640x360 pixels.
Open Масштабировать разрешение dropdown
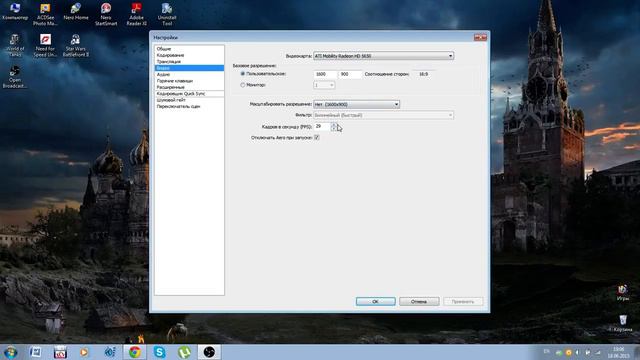[356, 104]
